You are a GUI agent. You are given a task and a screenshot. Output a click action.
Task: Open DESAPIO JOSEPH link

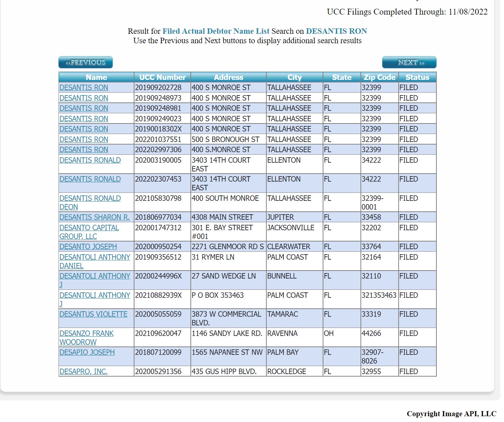87,352
